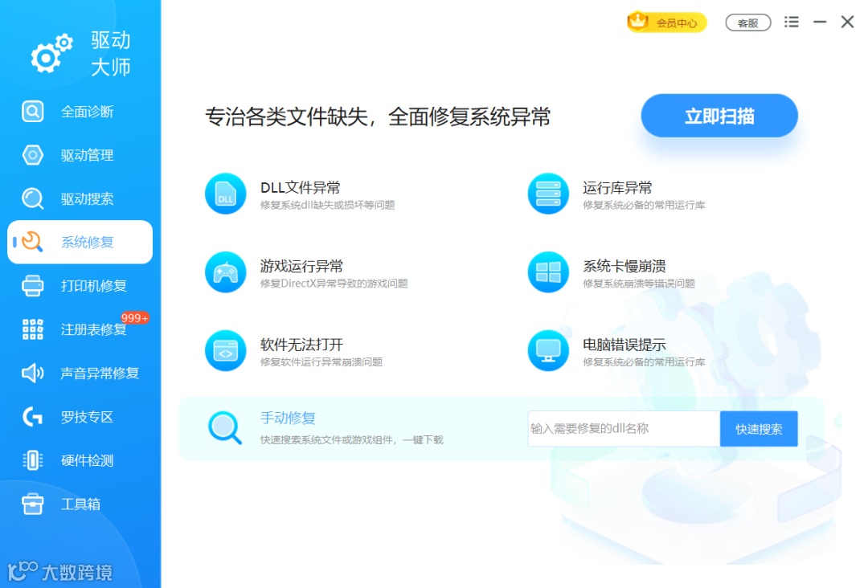Click the 罗技专区 label text
The height and width of the screenshot is (588, 868).
87,417
